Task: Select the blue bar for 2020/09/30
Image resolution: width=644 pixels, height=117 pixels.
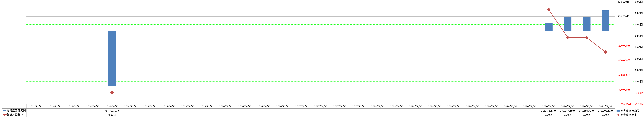Action: [x=568, y=24]
